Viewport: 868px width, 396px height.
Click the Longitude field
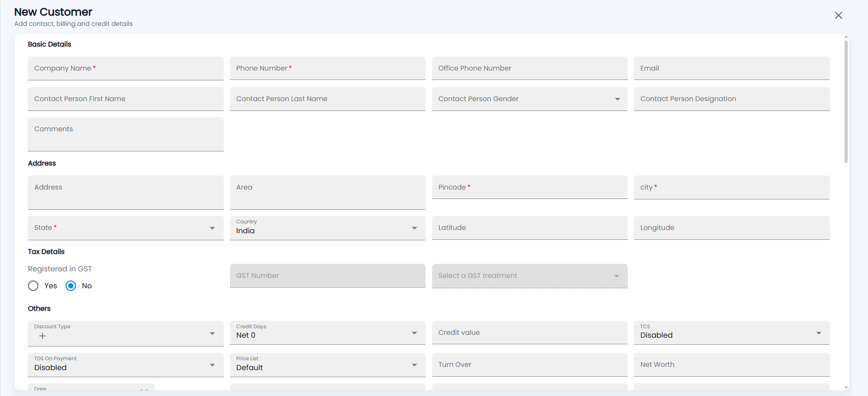(732, 228)
